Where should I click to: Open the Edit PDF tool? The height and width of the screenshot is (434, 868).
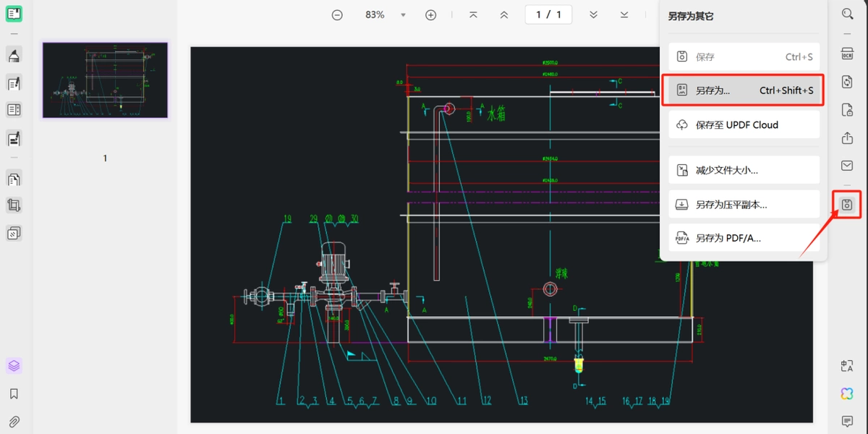[14, 82]
